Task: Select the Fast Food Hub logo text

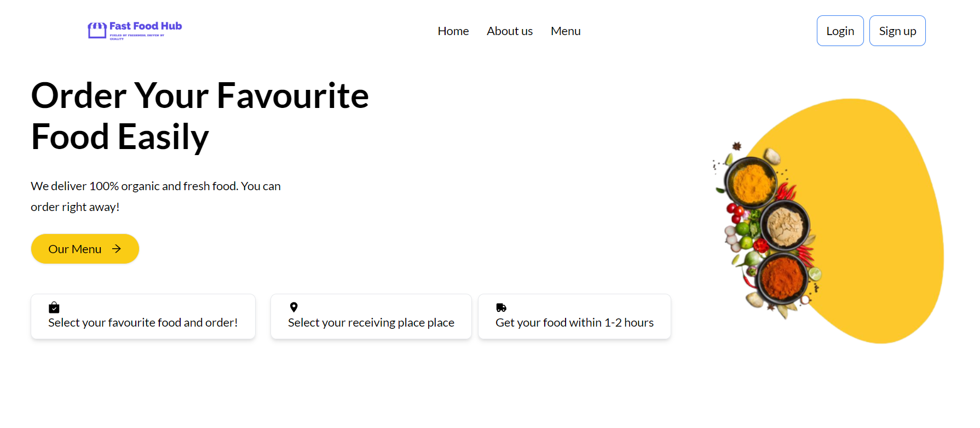Action: tap(145, 26)
